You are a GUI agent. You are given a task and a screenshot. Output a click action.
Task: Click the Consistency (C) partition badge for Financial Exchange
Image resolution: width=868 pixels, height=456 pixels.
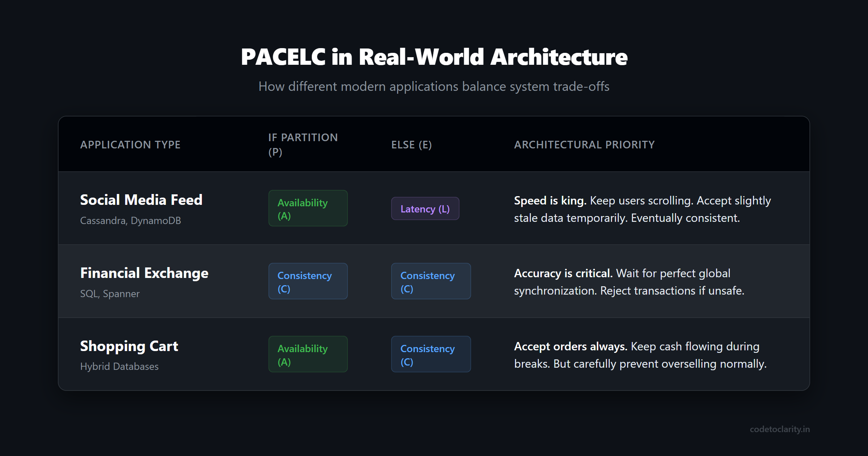tap(308, 281)
